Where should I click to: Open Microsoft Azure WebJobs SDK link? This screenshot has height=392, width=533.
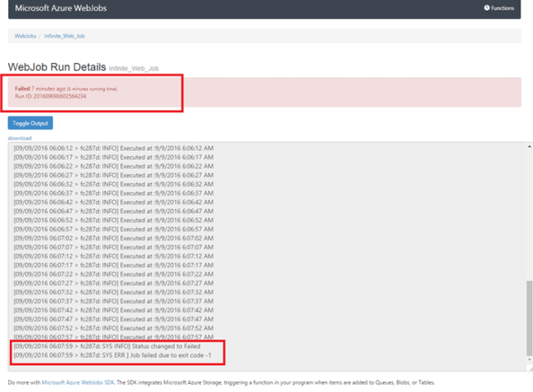tap(78, 382)
